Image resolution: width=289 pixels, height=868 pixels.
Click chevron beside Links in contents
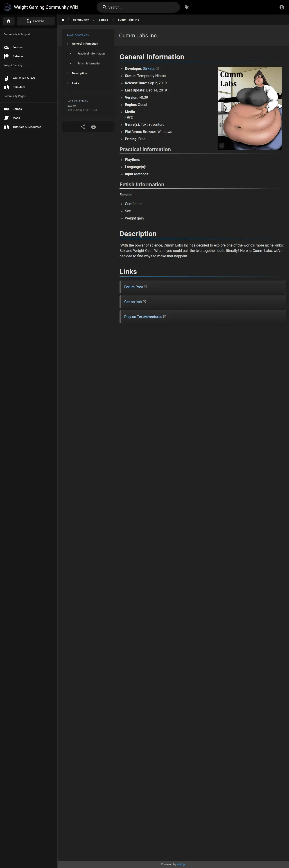click(x=68, y=83)
